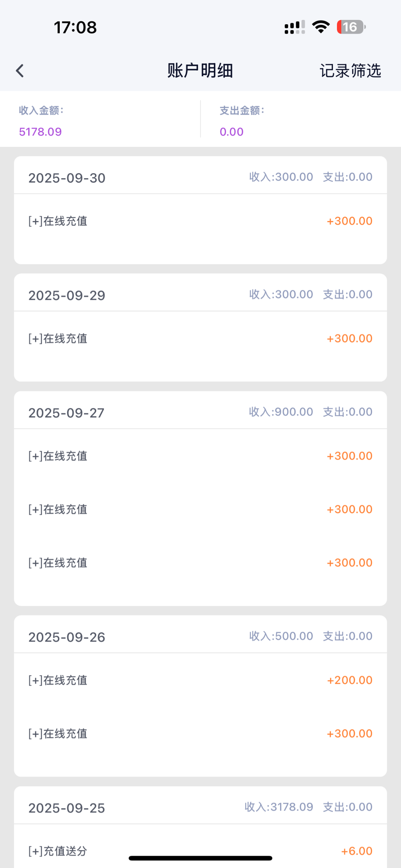Screen dimensions: 401x868
Task: Tap the back arrow icon
Action: click(x=20, y=71)
